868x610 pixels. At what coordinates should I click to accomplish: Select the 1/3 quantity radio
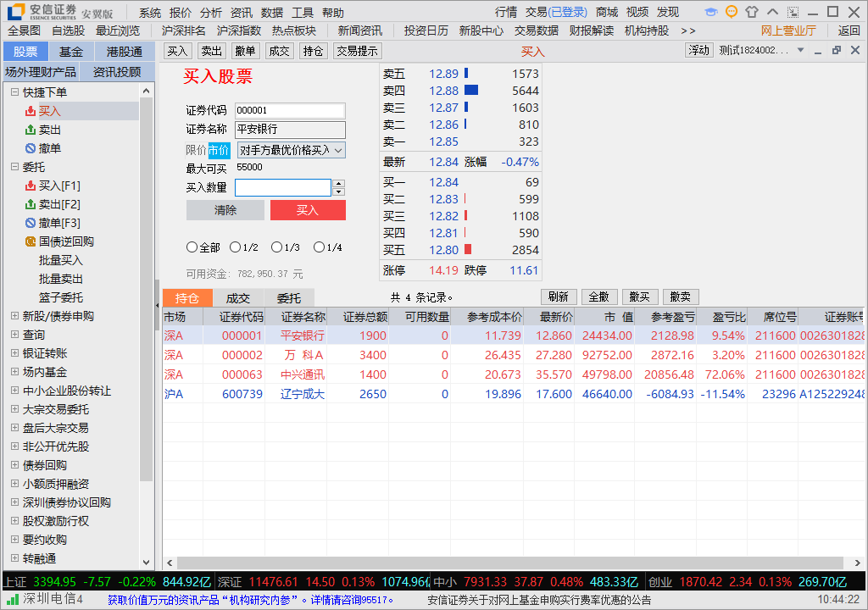pyautogui.click(x=277, y=247)
